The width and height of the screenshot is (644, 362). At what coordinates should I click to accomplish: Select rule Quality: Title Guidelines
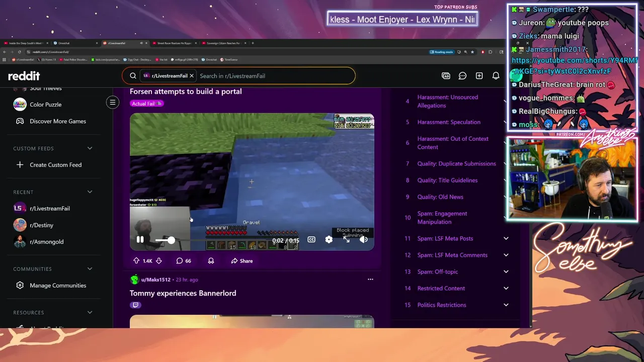click(x=447, y=180)
